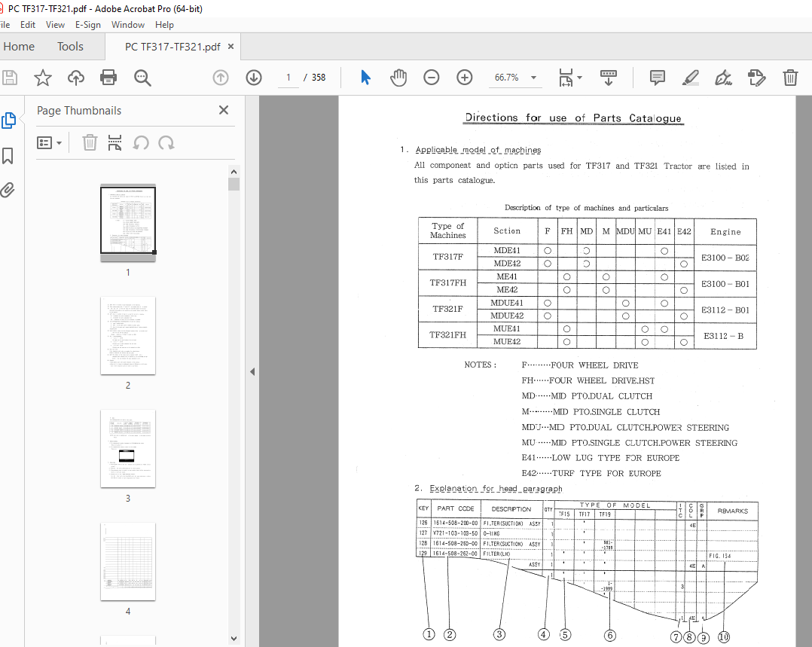Toggle the Page Thumbnails sidebar icon
Viewport: 812px width, 647px height.
(8, 121)
